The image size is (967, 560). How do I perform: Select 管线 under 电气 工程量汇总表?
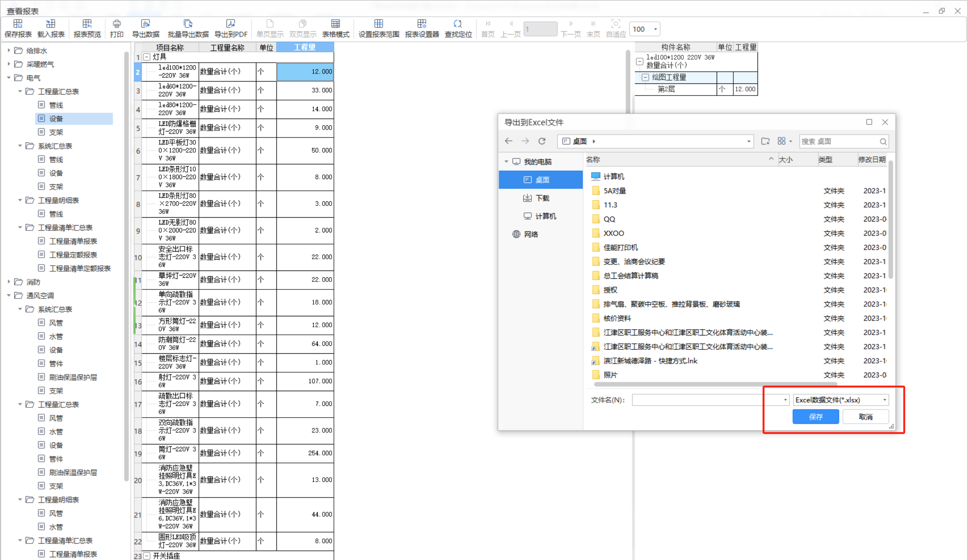pyautogui.click(x=56, y=105)
